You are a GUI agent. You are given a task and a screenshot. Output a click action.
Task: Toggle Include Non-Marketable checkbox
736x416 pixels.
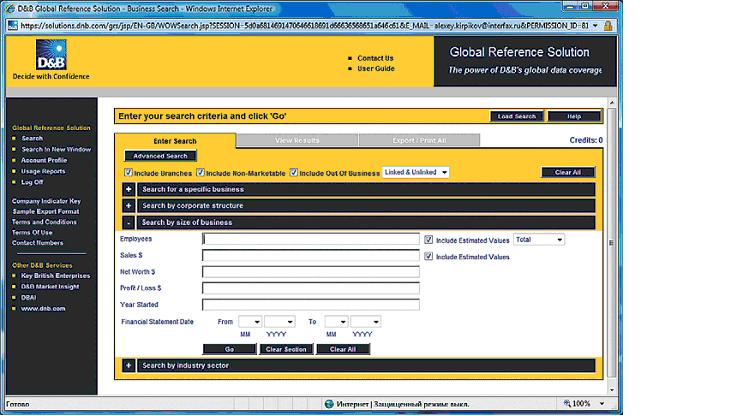point(200,172)
